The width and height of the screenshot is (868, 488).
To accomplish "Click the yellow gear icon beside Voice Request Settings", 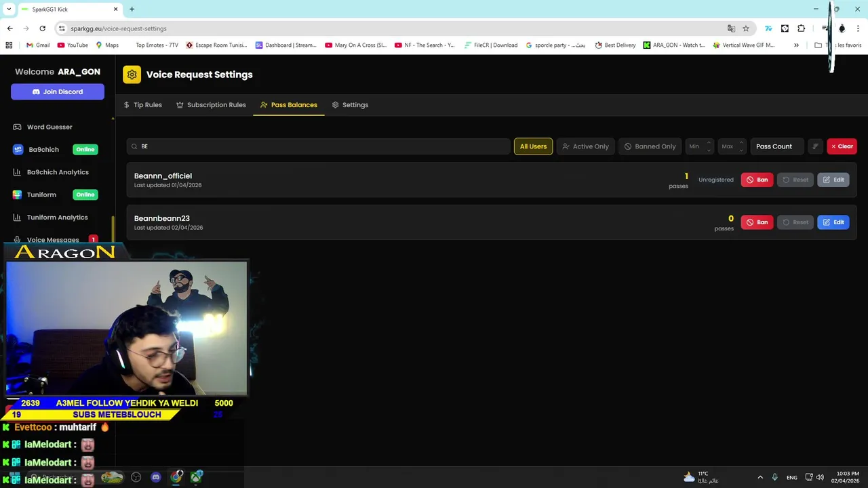I will (132, 75).
